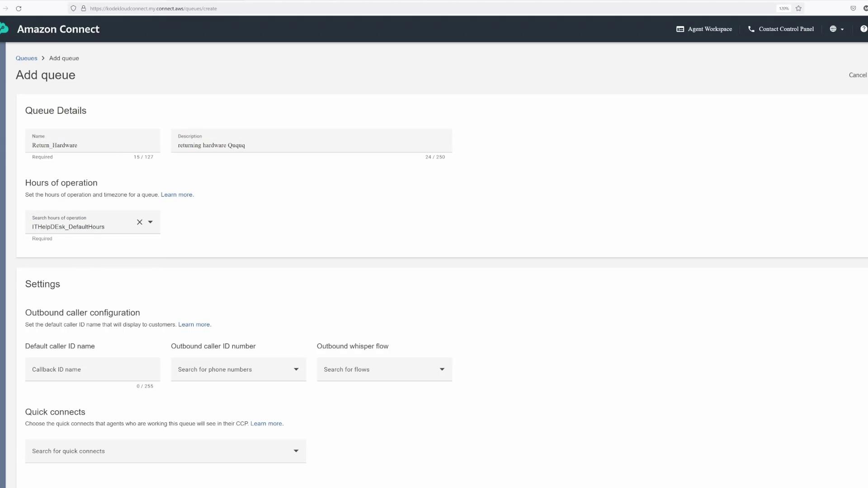Bookmark this page with star icon

click(798, 9)
